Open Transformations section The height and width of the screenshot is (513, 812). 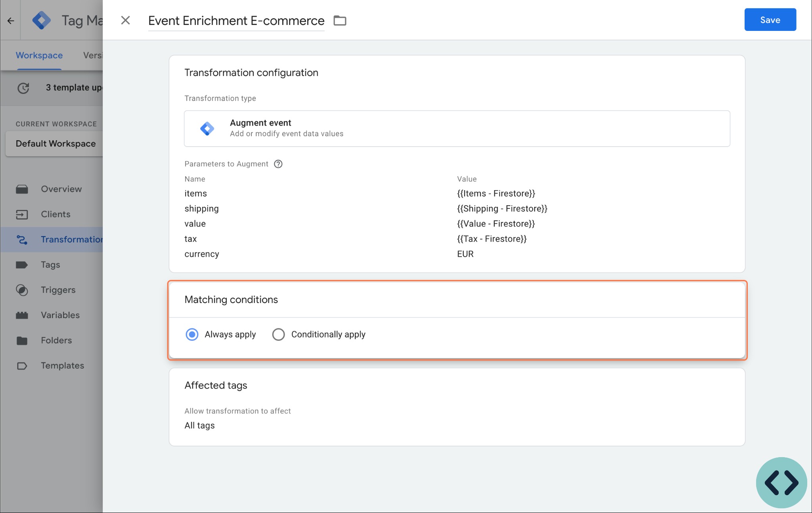[72, 240]
